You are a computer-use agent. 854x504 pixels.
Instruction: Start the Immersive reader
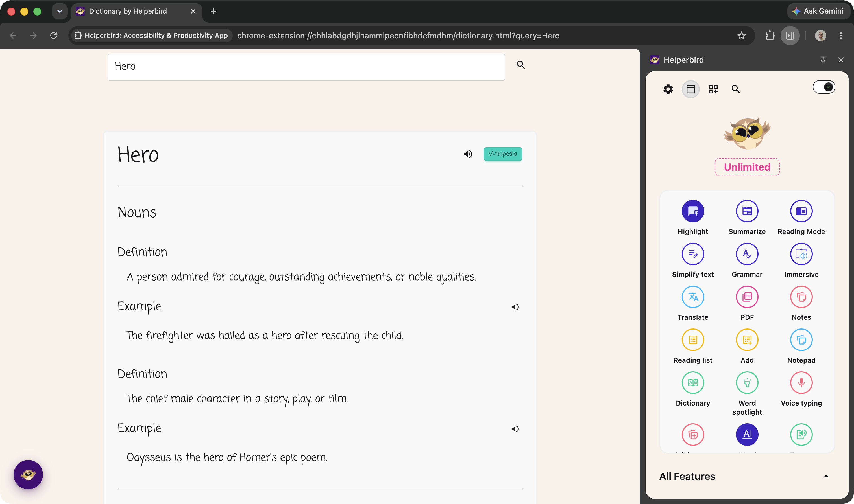point(801,254)
